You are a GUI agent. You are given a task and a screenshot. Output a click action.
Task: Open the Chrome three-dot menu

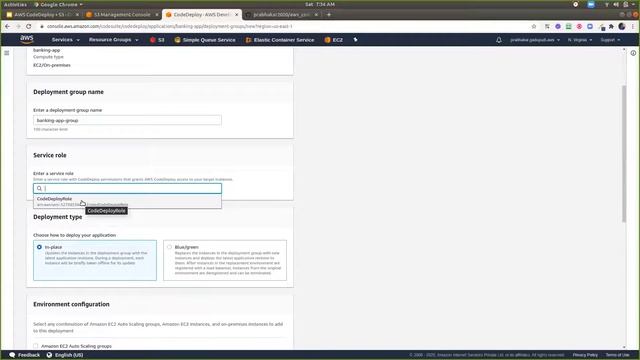(x=633, y=26)
